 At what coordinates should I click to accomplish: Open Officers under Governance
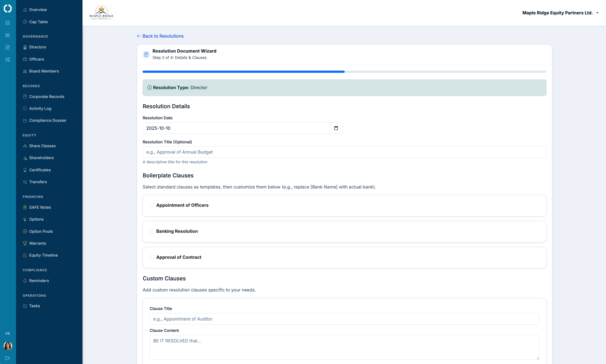(37, 59)
